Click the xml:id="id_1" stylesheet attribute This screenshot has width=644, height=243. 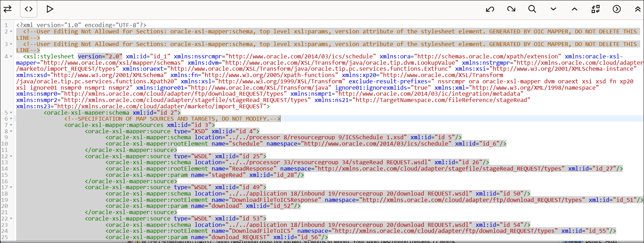[148, 56]
